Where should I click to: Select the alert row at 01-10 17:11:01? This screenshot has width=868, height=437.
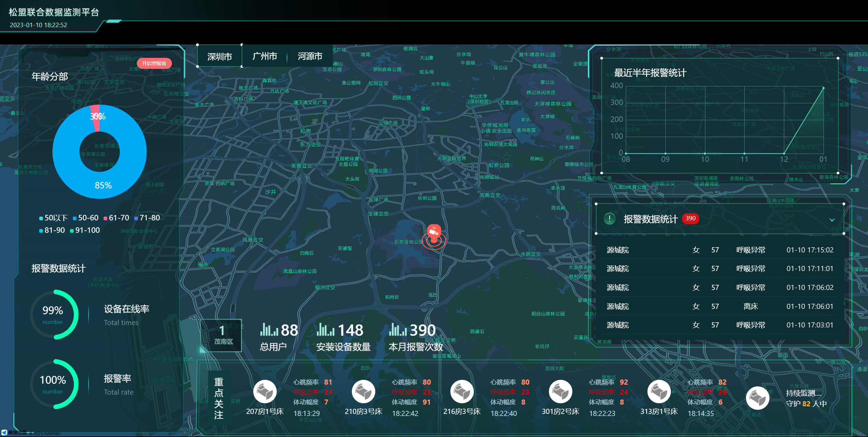pyautogui.click(x=720, y=269)
